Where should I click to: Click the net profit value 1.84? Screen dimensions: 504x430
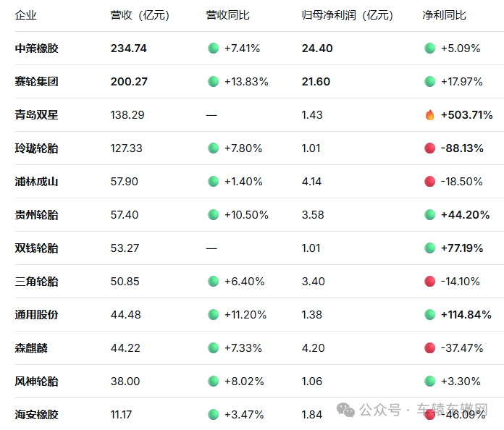(312, 415)
